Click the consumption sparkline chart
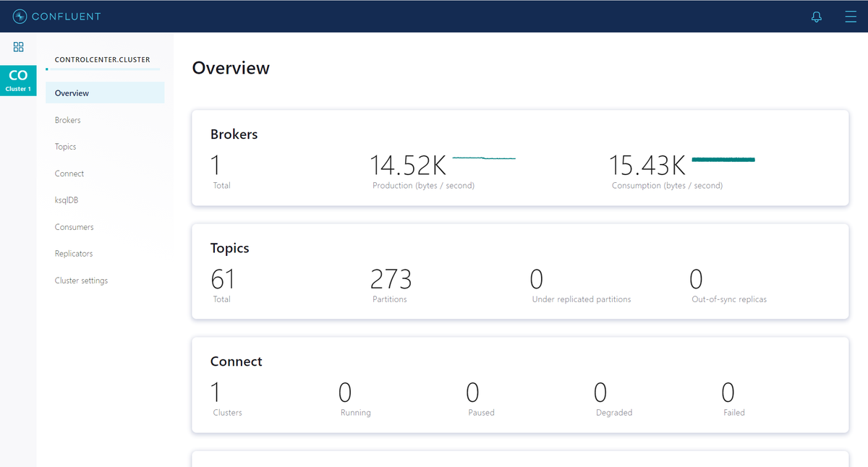The image size is (868, 467). click(x=723, y=159)
